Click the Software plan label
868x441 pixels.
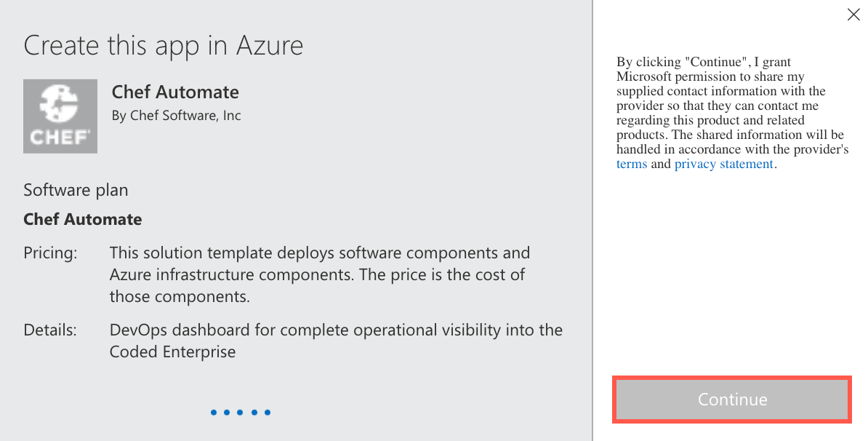(x=76, y=191)
